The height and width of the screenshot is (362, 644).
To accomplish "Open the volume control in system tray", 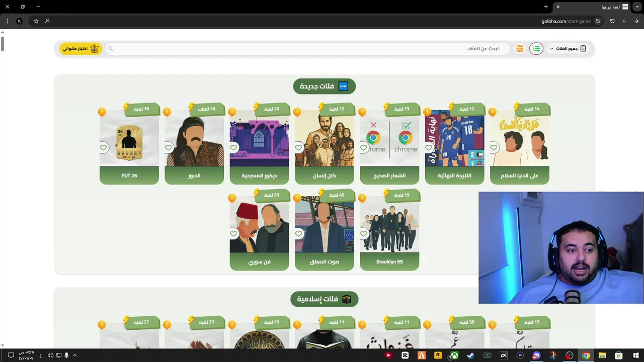I will [50, 355].
